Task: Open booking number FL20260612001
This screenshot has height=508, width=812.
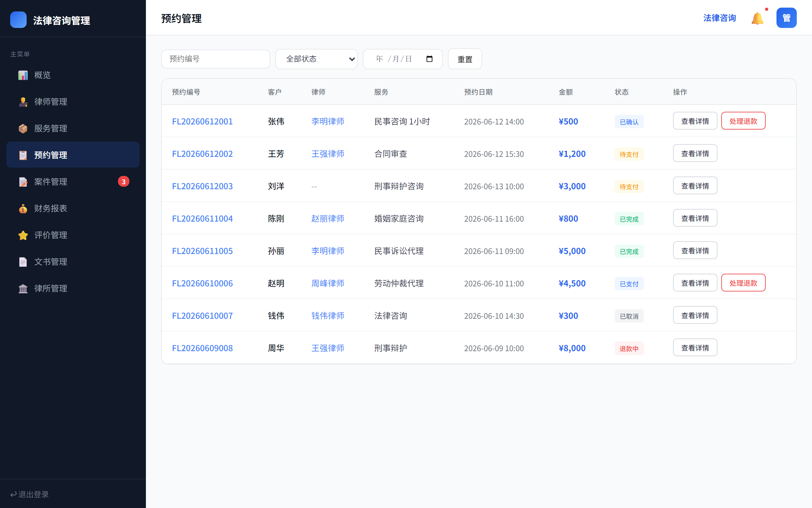Action: [x=202, y=121]
